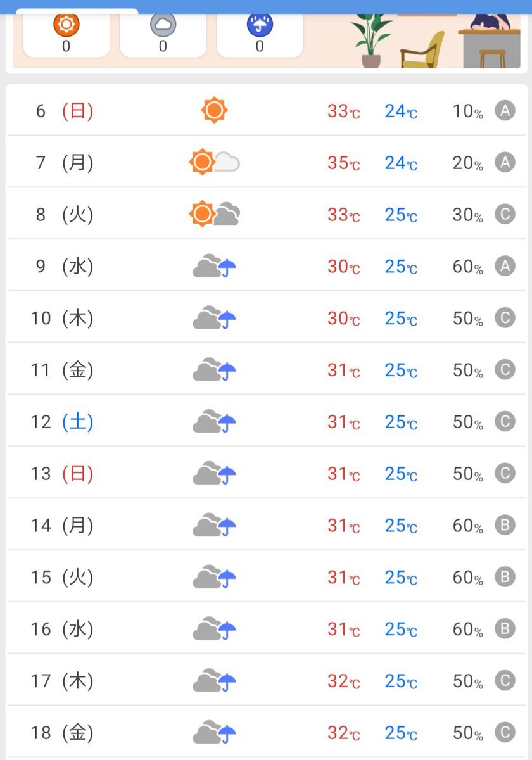Click the cloud-umbrella icon for day 9

click(215, 266)
